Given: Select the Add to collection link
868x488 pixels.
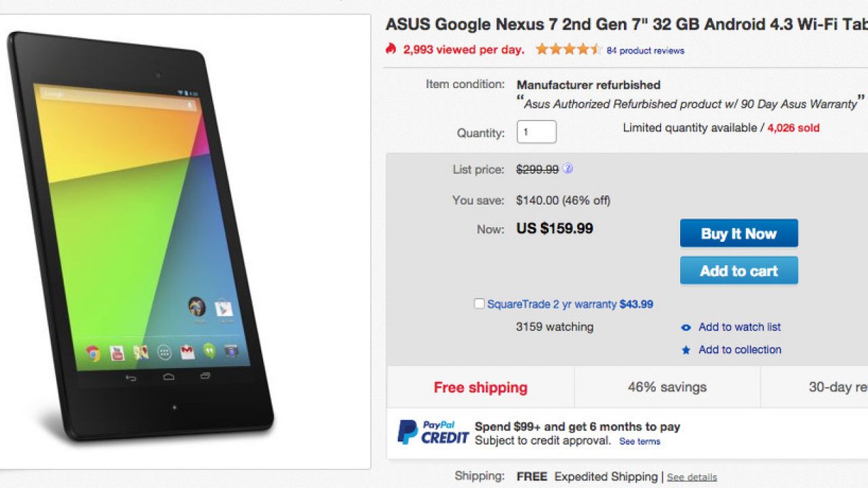Looking at the screenshot, I should (740, 350).
